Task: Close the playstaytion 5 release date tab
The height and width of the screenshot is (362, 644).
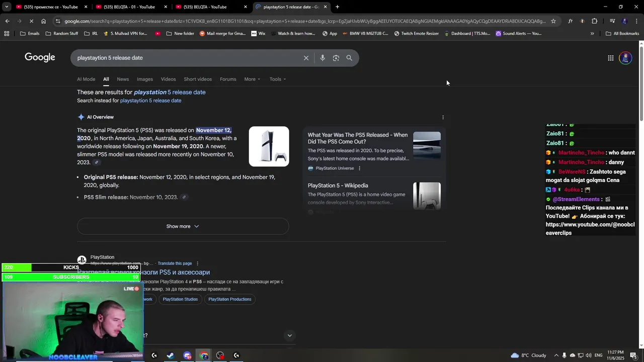Action: pyautogui.click(x=325, y=7)
